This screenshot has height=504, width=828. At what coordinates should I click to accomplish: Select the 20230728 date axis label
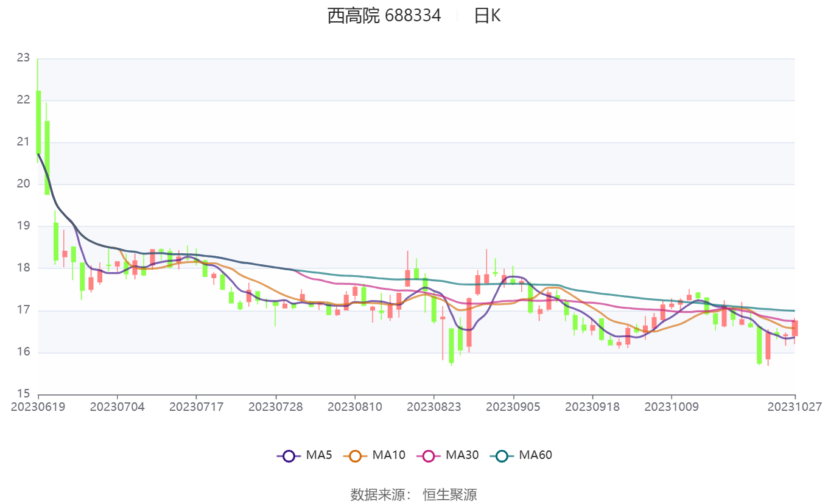pyautogui.click(x=276, y=407)
